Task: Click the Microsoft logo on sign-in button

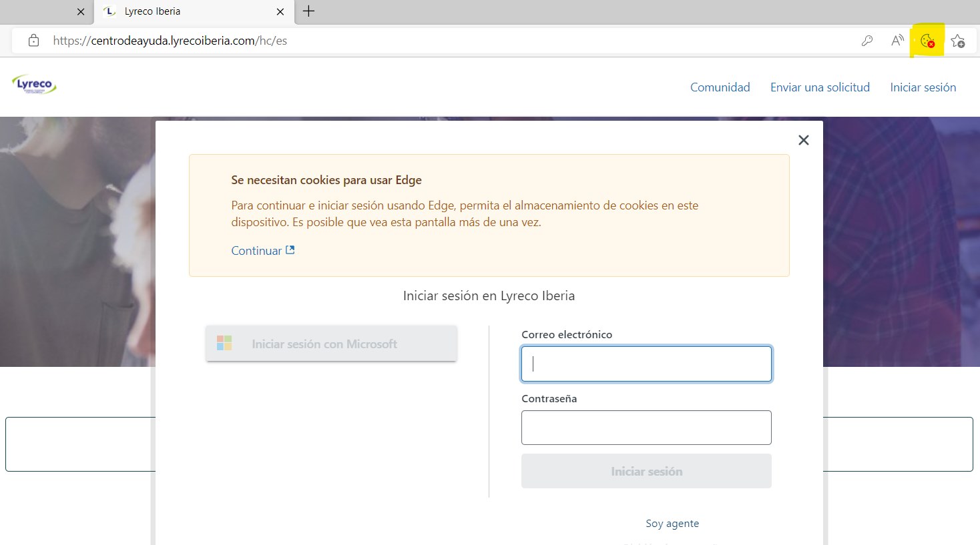Action: pyautogui.click(x=224, y=344)
